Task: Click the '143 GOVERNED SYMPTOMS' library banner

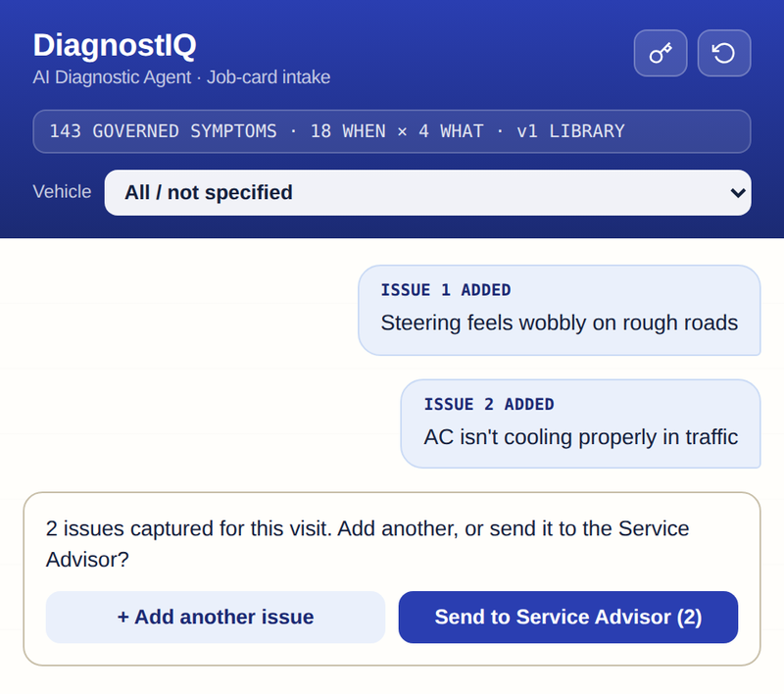Action: pyautogui.click(x=391, y=131)
